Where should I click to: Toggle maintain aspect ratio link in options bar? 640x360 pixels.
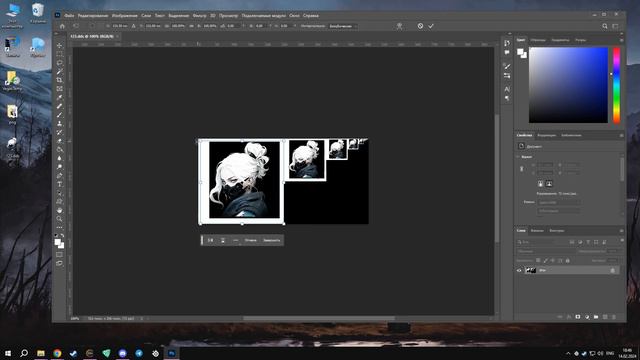tap(191, 26)
